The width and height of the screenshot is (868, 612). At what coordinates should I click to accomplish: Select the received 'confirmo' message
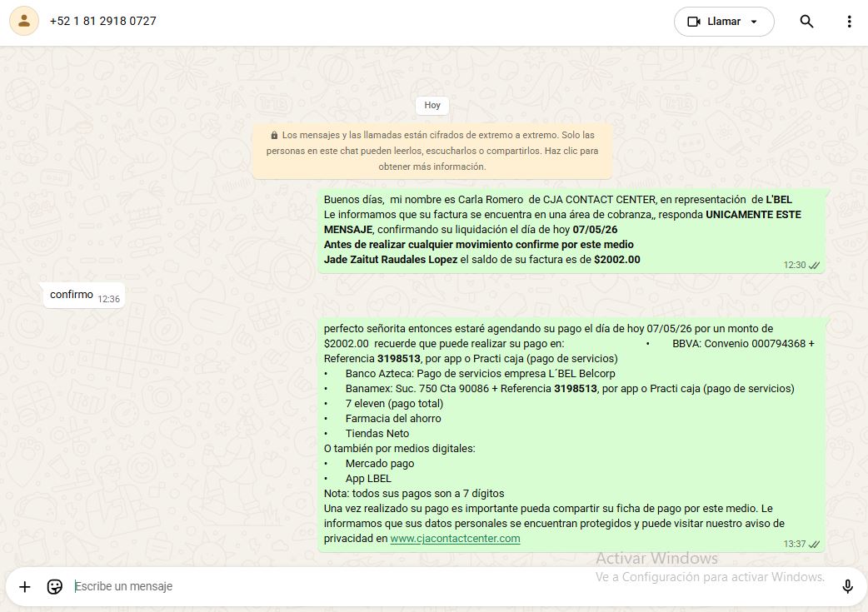coord(84,296)
